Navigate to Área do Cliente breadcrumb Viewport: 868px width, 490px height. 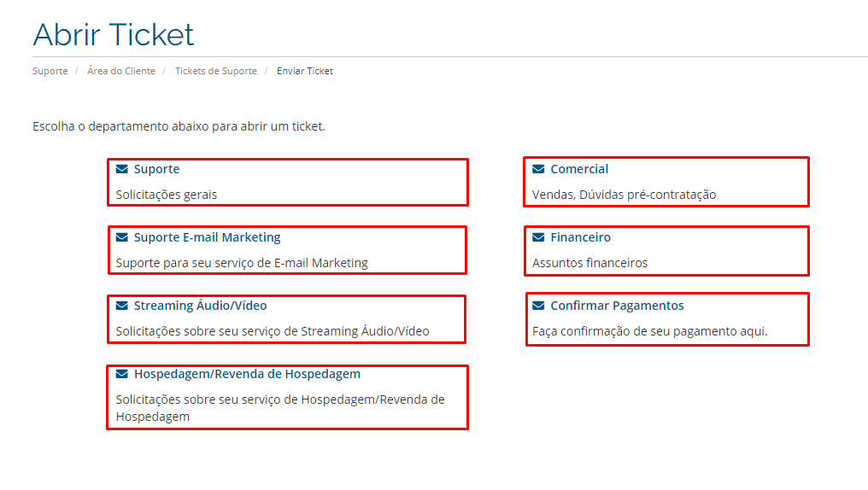(x=121, y=71)
